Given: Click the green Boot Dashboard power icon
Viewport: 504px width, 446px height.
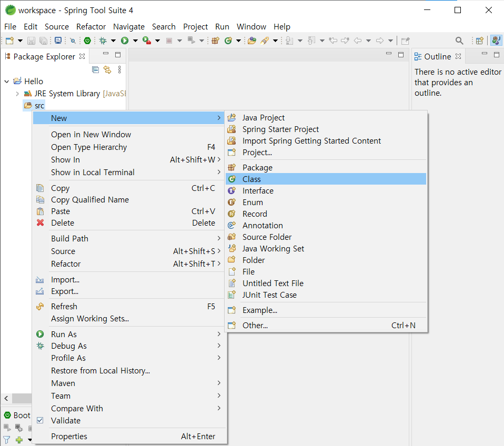Looking at the screenshot, I should (x=87, y=40).
